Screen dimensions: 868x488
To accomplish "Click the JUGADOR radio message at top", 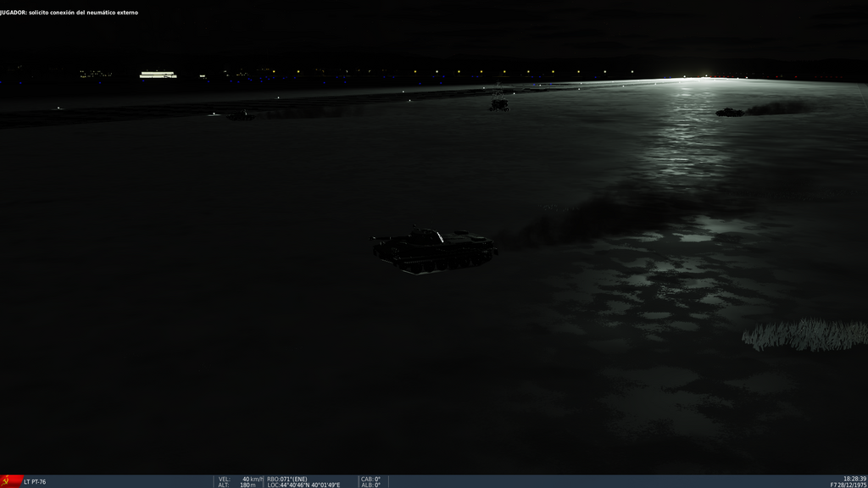I will 70,12.
